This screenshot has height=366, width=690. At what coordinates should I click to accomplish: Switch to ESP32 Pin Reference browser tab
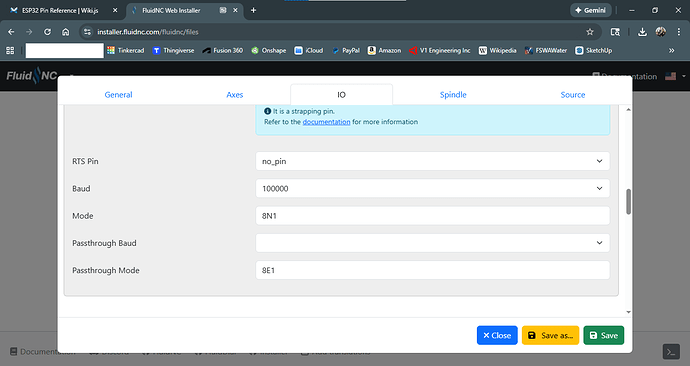[61, 11]
